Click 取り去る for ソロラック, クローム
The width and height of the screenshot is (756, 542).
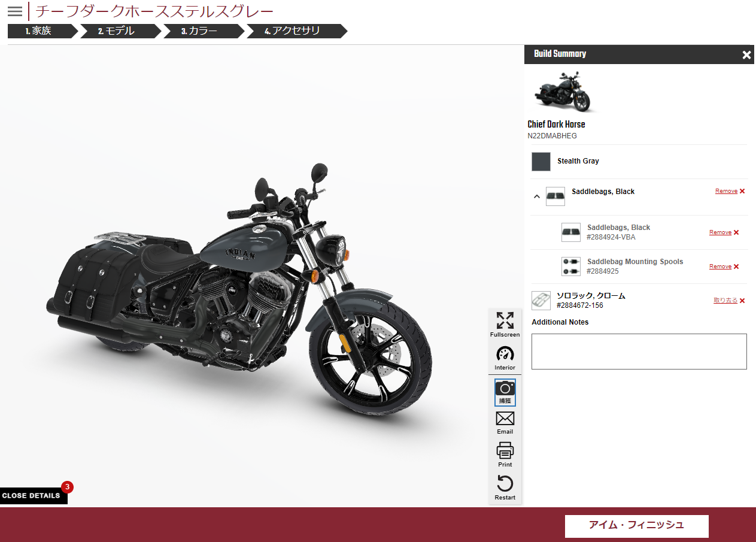725,301
